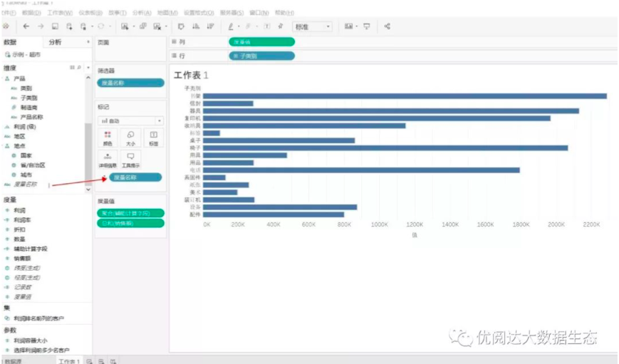Screen dimensions: 619x364
Task: Click the 标签 (Label) marks button
Action: (153, 137)
